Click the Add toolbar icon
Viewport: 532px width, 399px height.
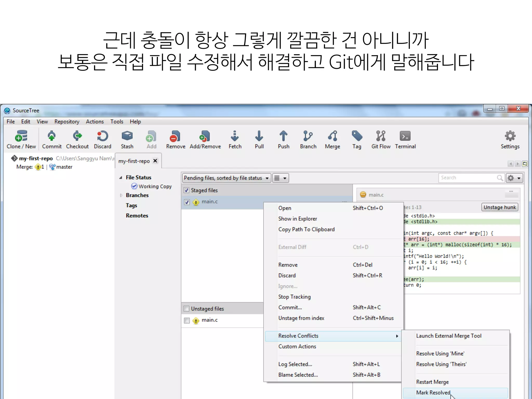[151, 136]
